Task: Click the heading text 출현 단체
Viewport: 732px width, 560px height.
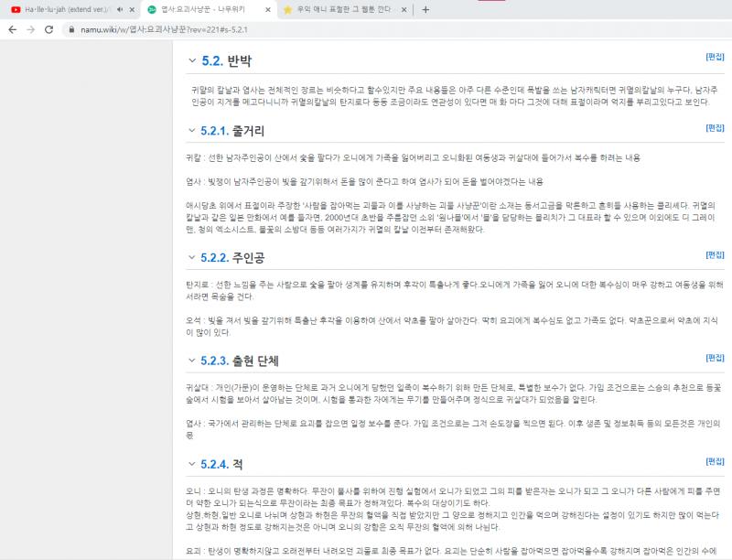Action: [x=255, y=361]
